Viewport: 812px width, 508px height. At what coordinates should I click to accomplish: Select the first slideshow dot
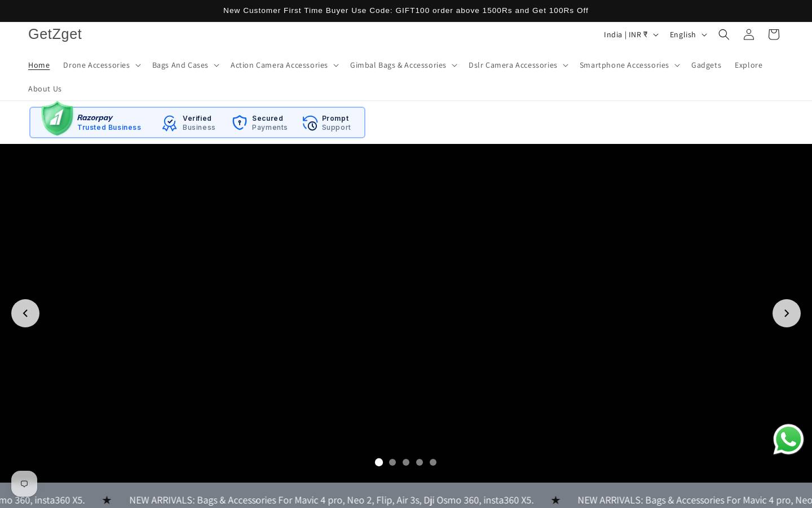tap(379, 462)
